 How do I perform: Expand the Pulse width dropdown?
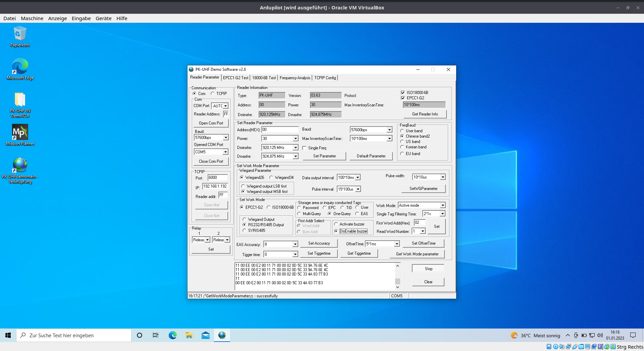tap(442, 177)
